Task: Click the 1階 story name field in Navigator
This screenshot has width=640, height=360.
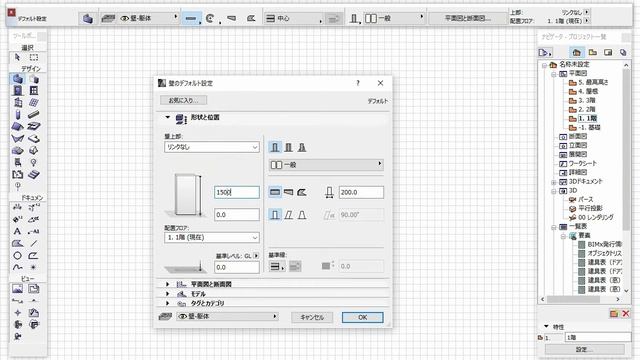Action: (x=598, y=338)
